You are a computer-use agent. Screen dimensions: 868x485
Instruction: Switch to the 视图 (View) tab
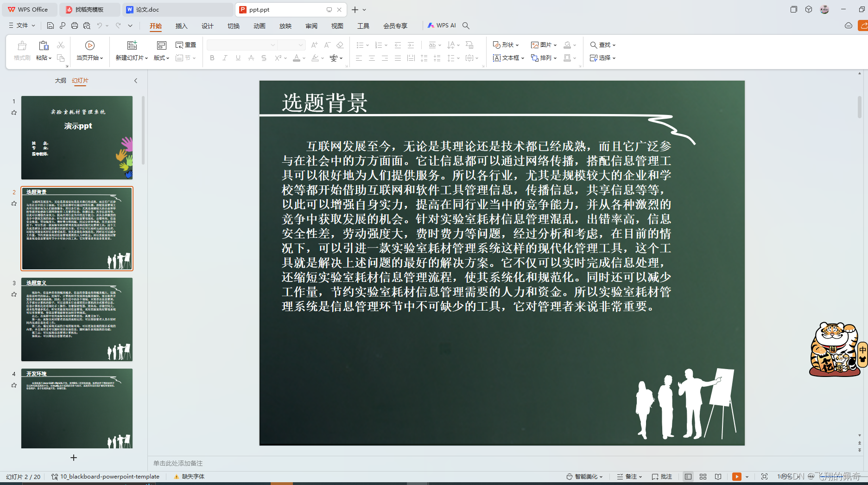pyautogui.click(x=337, y=26)
